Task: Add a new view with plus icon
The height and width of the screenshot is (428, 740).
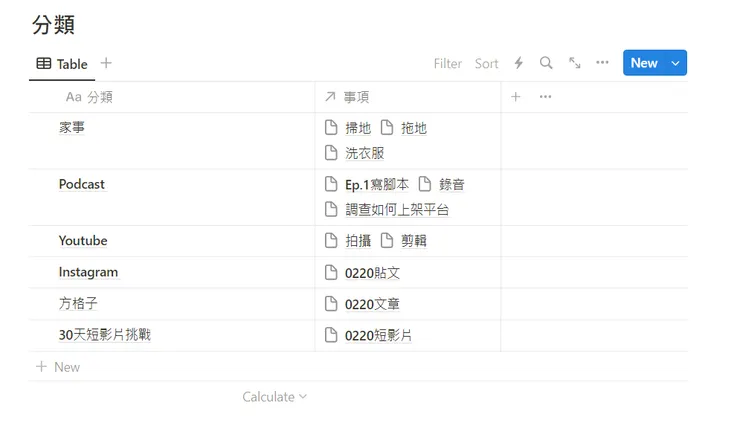Action: point(106,63)
